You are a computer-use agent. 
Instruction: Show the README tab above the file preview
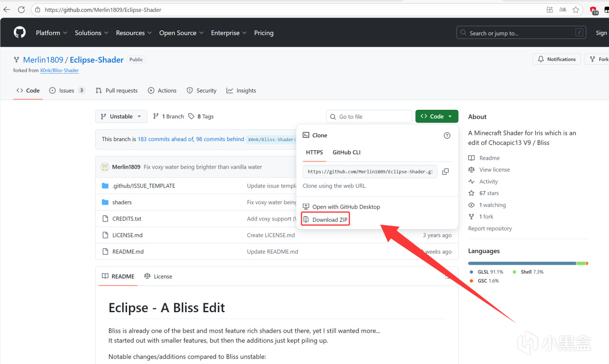[118, 276]
